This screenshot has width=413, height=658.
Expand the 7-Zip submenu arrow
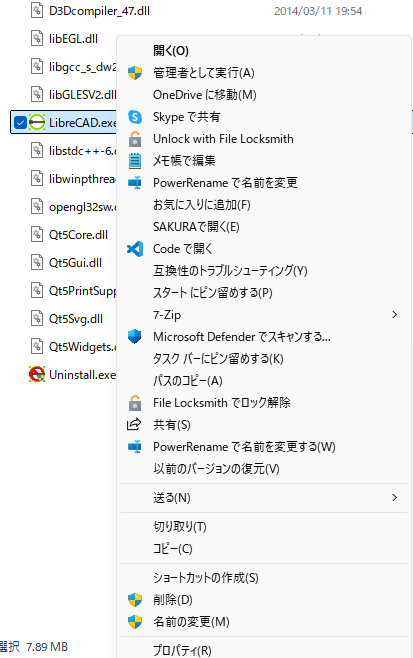[x=395, y=315]
